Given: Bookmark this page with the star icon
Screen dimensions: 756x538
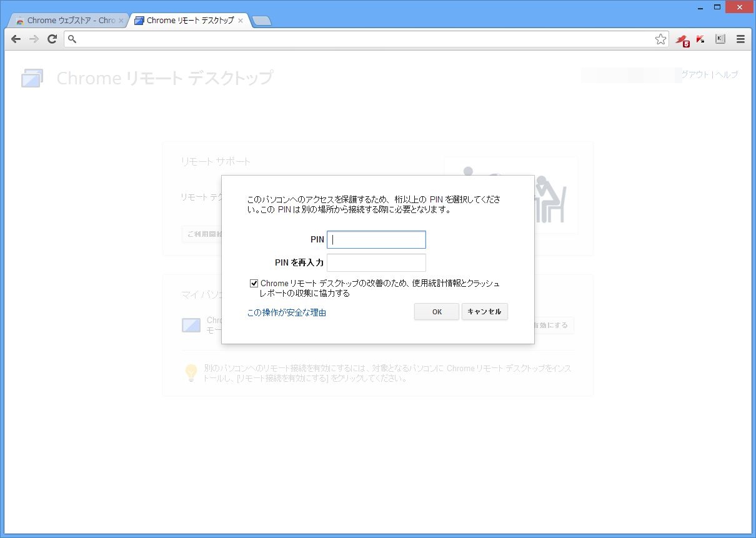Looking at the screenshot, I should click(x=660, y=39).
